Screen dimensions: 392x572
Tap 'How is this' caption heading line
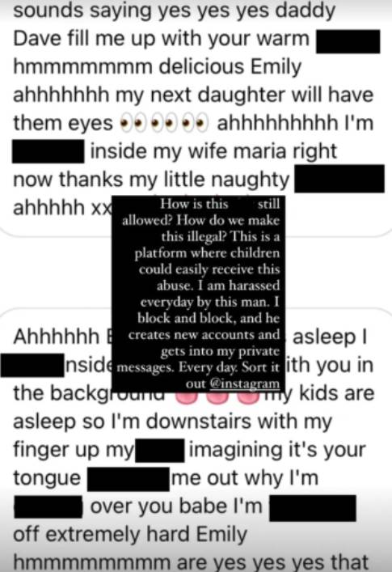[194, 204]
